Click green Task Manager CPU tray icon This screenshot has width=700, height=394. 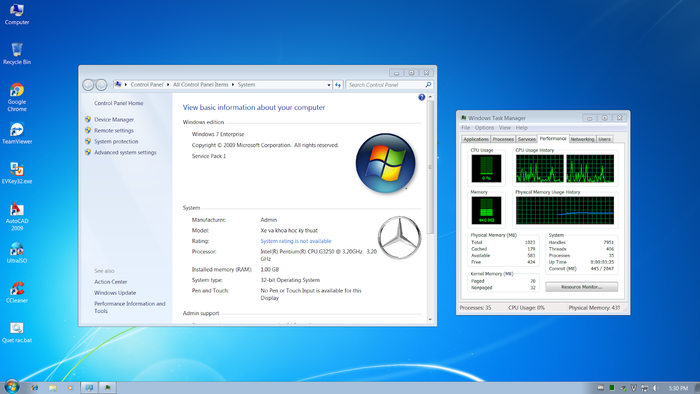pyautogui.click(x=612, y=388)
